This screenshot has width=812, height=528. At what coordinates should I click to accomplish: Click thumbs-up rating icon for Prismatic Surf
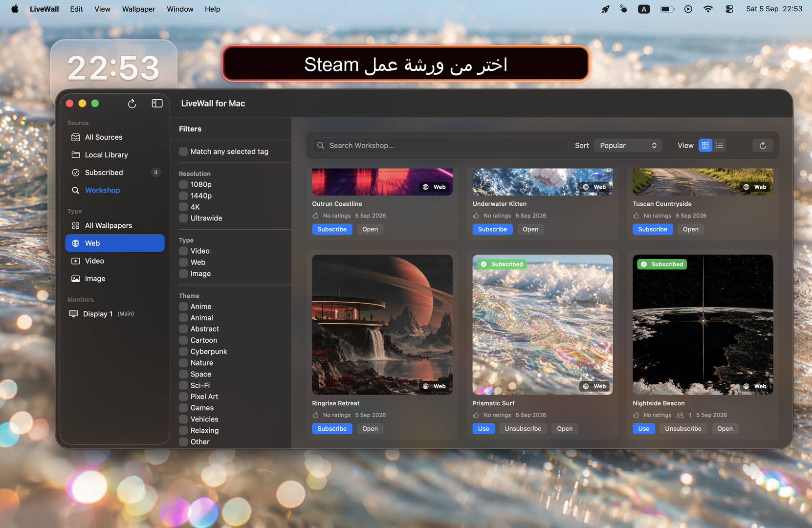click(x=476, y=415)
